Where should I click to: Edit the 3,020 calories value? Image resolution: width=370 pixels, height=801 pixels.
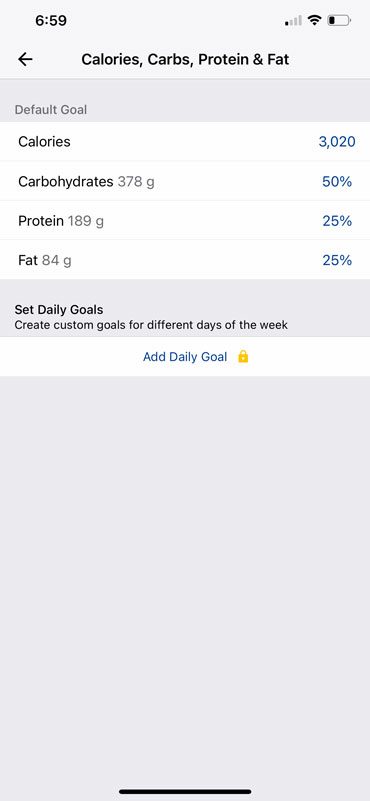coord(337,142)
